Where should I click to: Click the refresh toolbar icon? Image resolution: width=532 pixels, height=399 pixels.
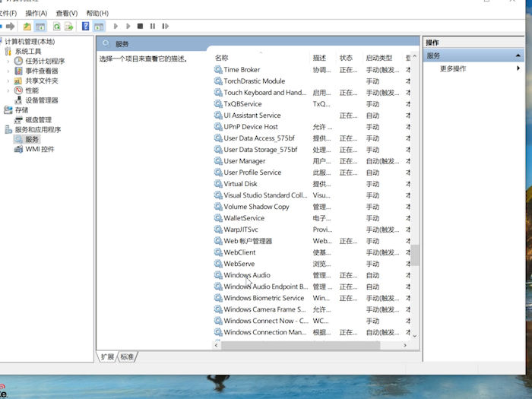click(57, 26)
